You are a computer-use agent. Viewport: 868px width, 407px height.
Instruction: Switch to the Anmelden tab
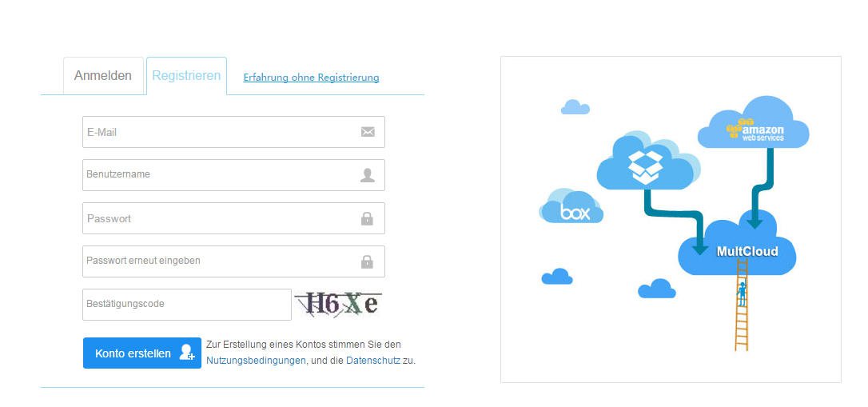click(x=103, y=75)
